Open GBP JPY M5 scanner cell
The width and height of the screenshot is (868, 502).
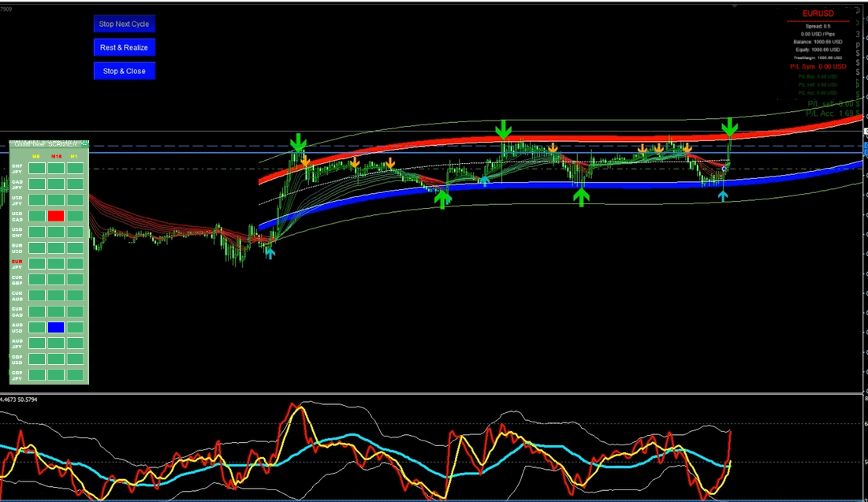tap(37, 374)
